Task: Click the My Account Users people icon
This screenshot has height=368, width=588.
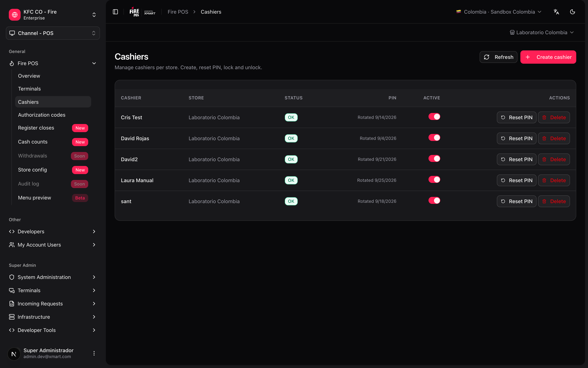Action: (12, 245)
